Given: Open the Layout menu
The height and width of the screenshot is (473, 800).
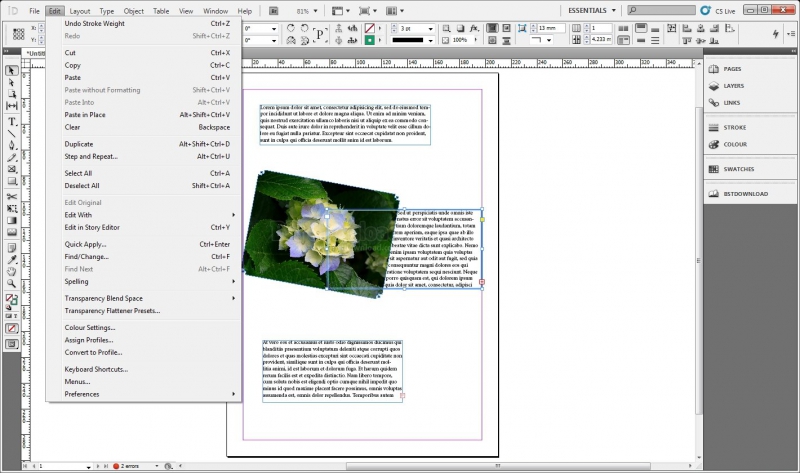Looking at the screenshot, I should click(x=80, y=11).
